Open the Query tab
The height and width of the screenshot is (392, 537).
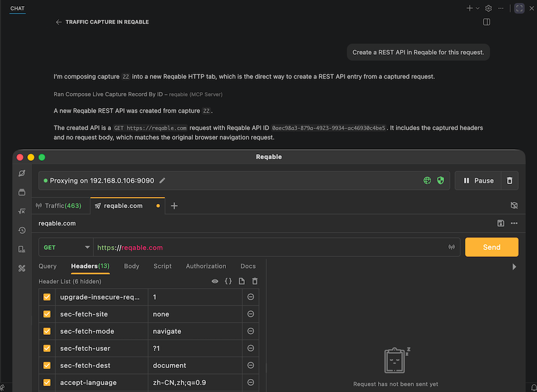(x=48, y=266)
